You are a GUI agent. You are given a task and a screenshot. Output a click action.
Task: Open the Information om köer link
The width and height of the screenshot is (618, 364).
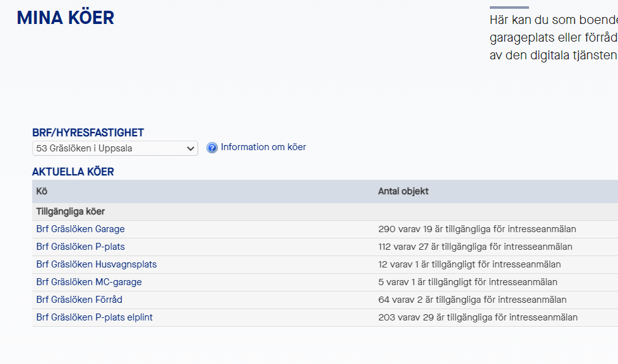click(x=263, y=147)
